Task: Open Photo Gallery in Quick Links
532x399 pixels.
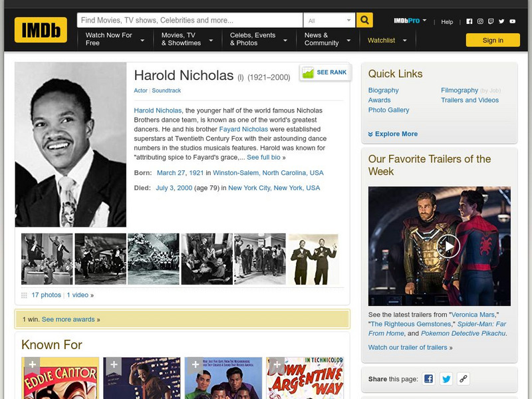Action: pyautogui.click(x=388, y=110)
